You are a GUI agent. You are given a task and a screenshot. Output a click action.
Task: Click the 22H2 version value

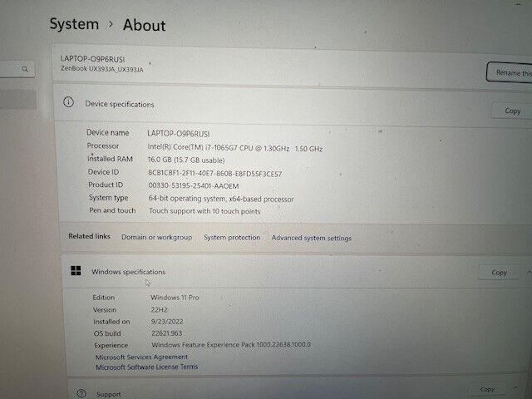point(159,310)
